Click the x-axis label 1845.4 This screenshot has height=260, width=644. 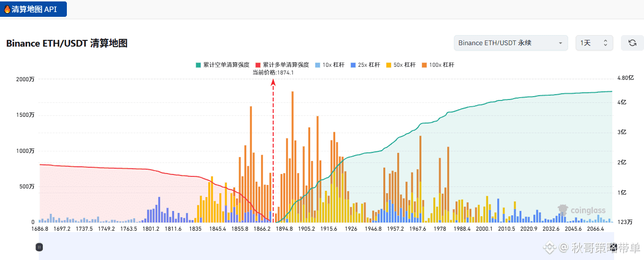click(x=217, y=229)
